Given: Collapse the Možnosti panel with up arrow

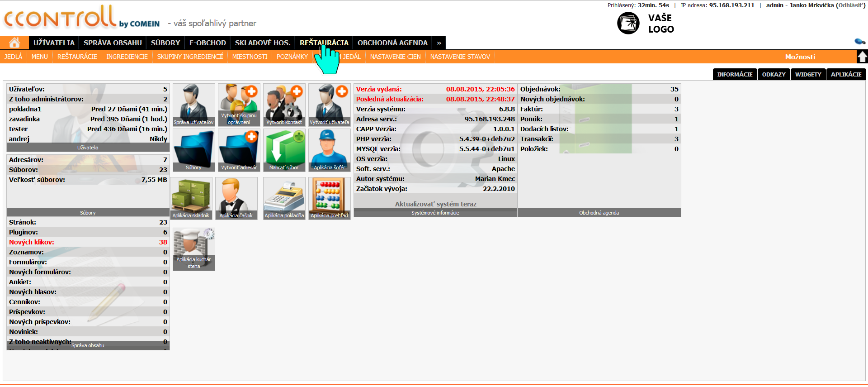Looking at the screenshot, I should 862,57.
